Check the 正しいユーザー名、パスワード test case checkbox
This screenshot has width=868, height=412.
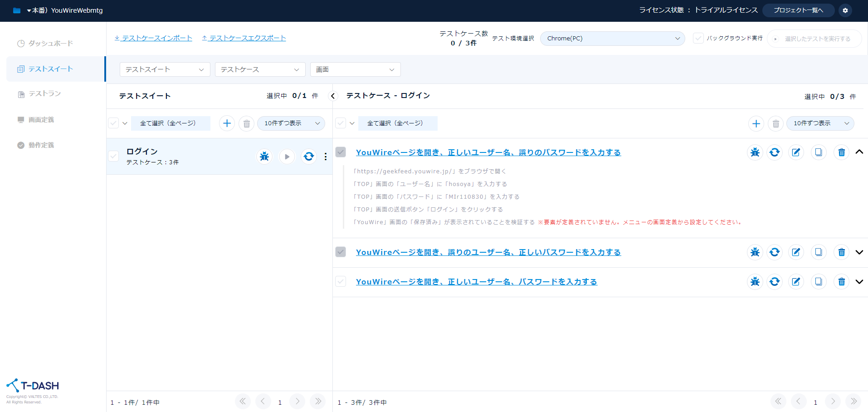(x=341, y=281)
